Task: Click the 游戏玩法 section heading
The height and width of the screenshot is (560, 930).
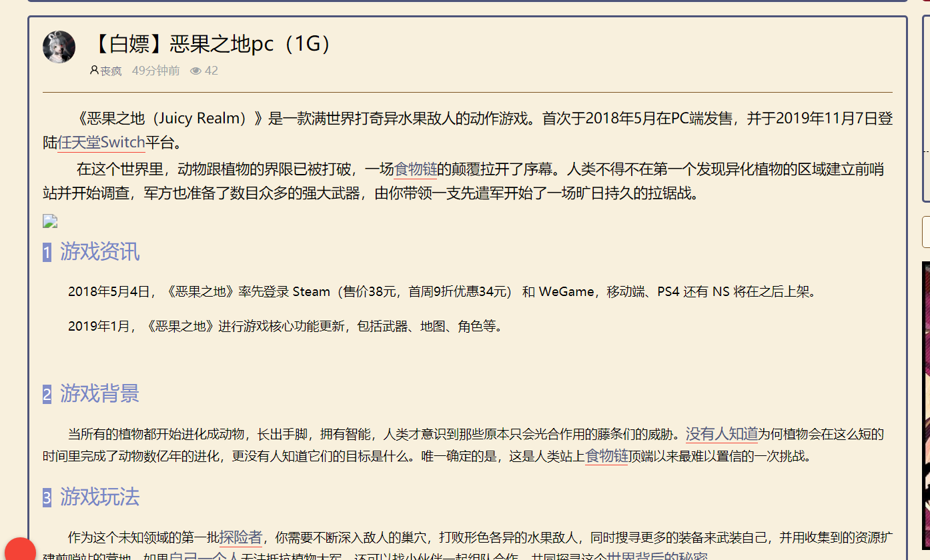Action: tap(100, 497)
